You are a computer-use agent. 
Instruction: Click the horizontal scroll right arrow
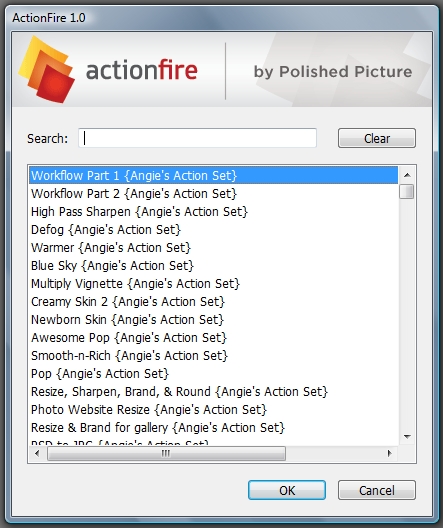[x=389, y=454]
